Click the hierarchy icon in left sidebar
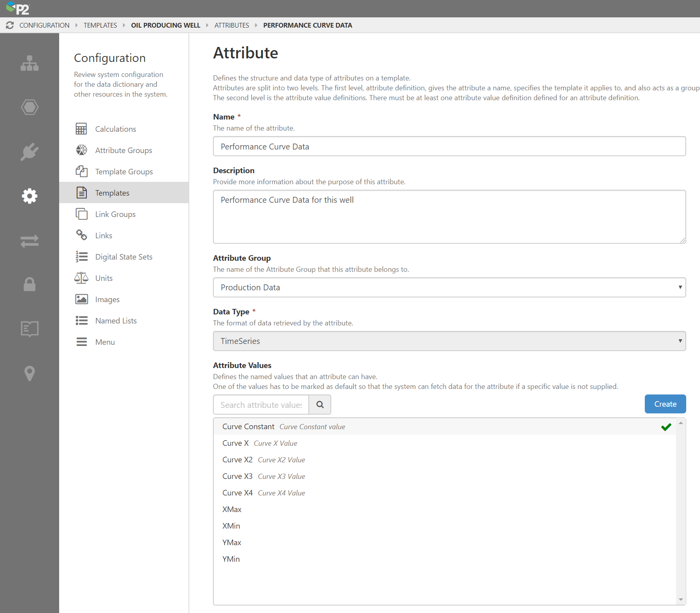 [x=30, y=63]
